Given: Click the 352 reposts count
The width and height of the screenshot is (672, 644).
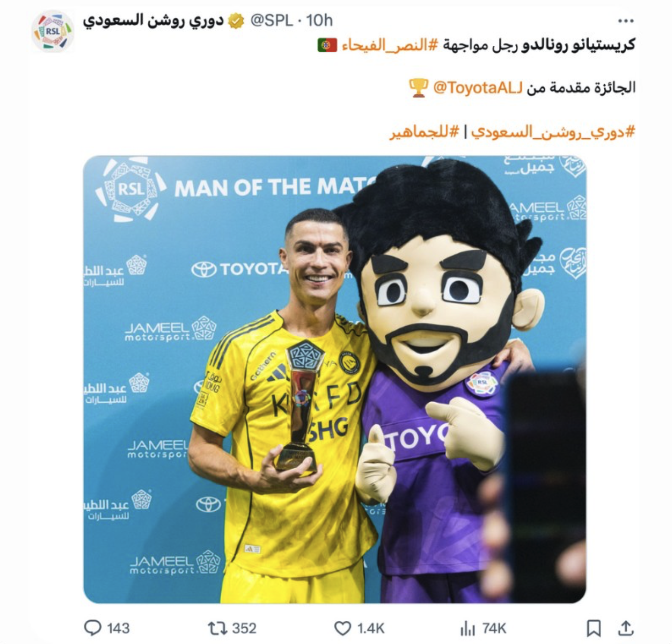Looking at the screenshot, I should 244,628.
